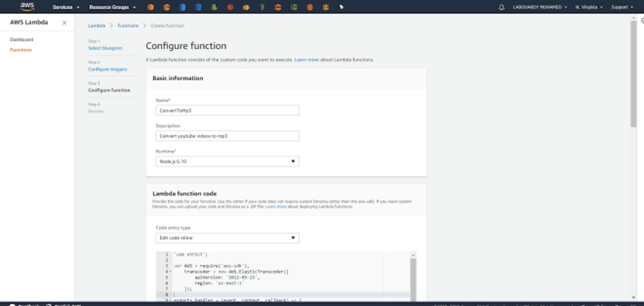The width and height of the screenshot is (644, 306).
Task: Close the AWS Lambda side panel
Action: pos(64,23)
